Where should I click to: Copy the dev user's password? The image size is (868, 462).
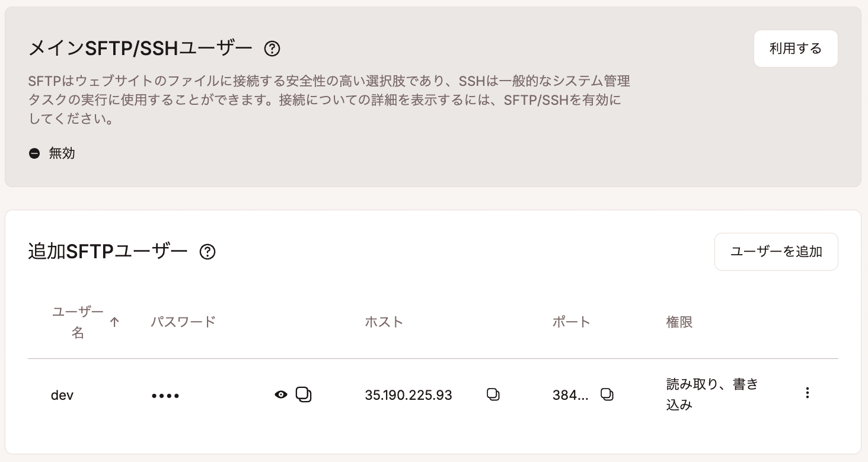click(304, 394)
